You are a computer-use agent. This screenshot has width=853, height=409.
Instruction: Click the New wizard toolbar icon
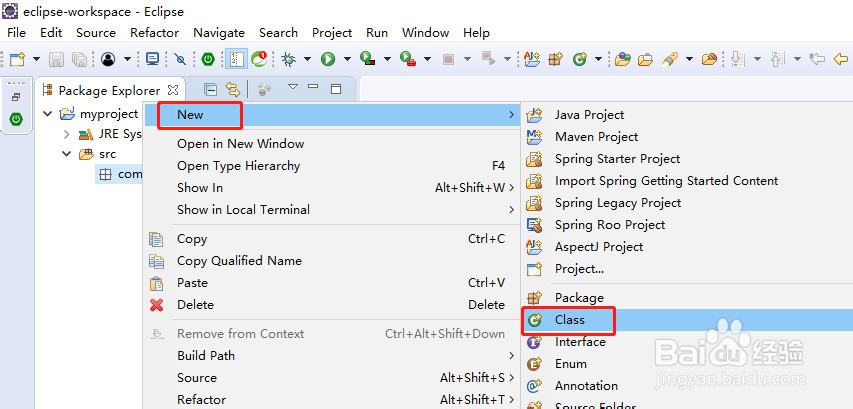click(18, 59)
